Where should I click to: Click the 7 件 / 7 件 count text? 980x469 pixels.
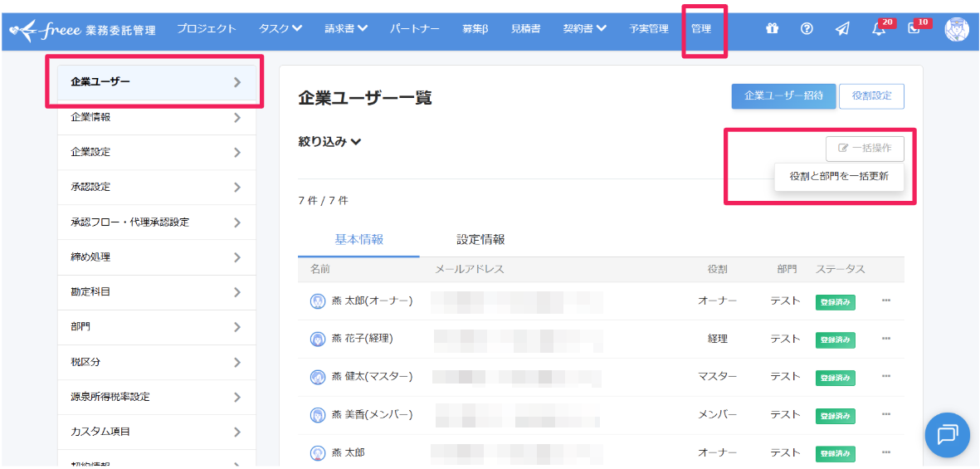[323, 201]
